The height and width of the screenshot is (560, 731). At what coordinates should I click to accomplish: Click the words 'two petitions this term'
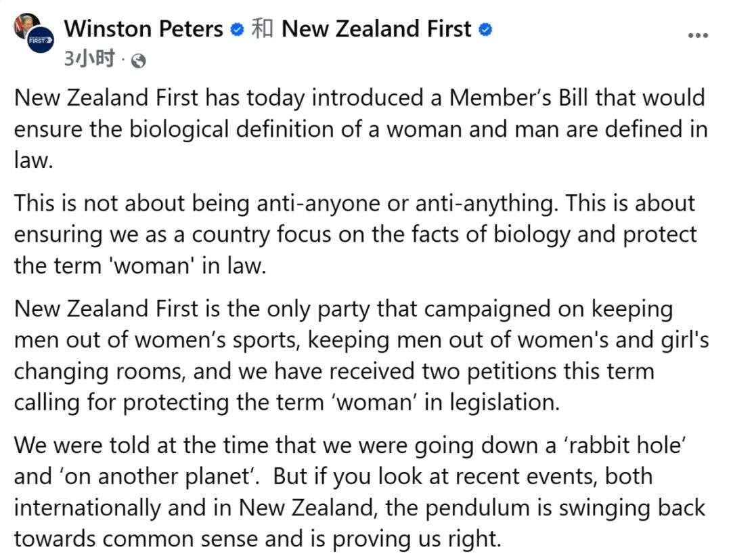tap(538, 372)
